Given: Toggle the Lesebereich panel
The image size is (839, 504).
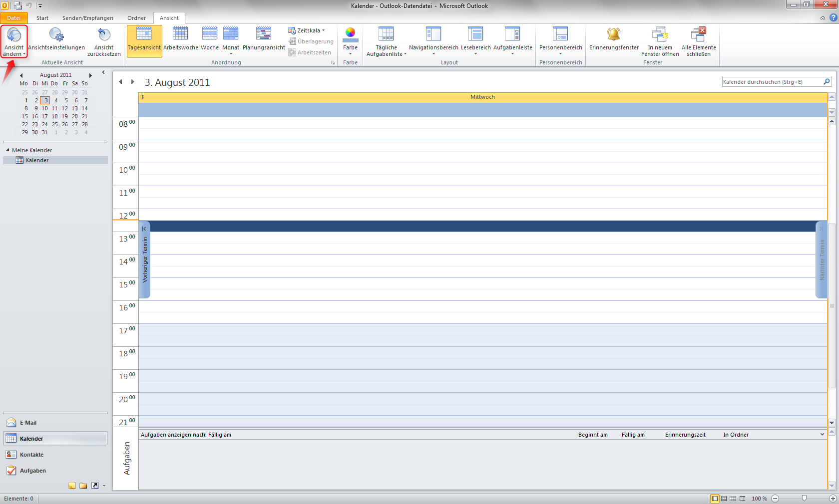Looking at the screenshot, I should coord(475,40).
